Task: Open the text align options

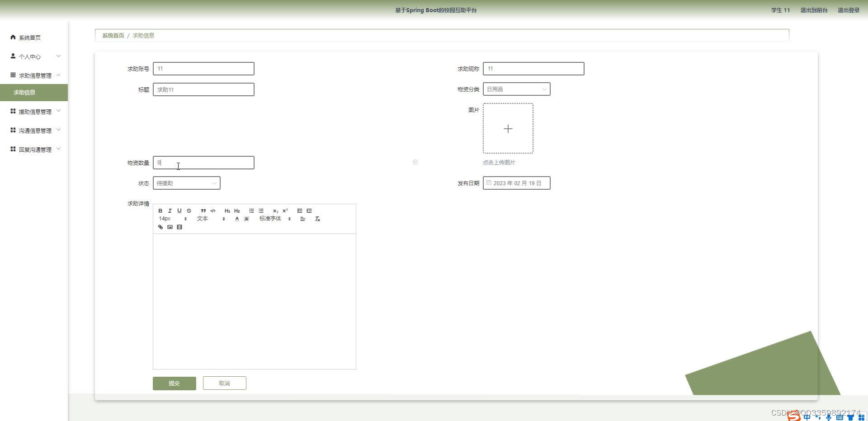Action: [303, 219]
